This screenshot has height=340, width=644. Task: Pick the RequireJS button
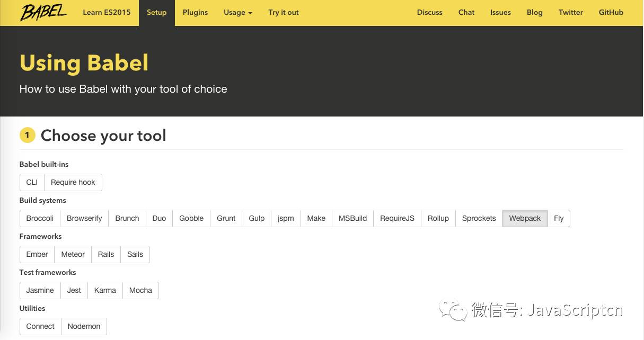398,218
